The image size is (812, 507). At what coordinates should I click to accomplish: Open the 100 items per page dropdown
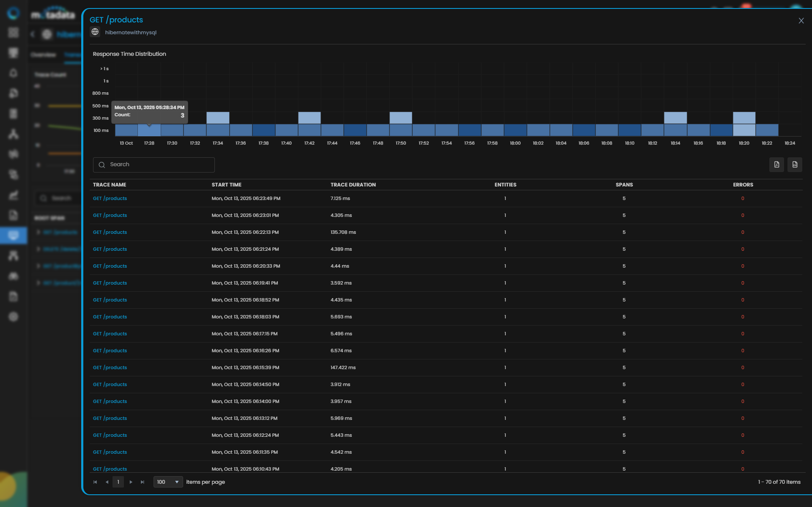coord(168,482)
